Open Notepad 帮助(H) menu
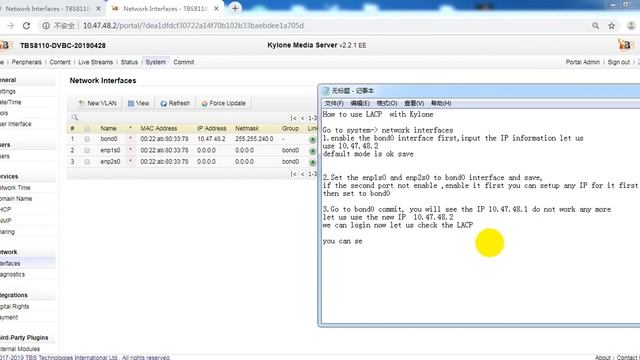Image resolution: width=640 pixels, height=360 pixels. [x=441, y=103]
